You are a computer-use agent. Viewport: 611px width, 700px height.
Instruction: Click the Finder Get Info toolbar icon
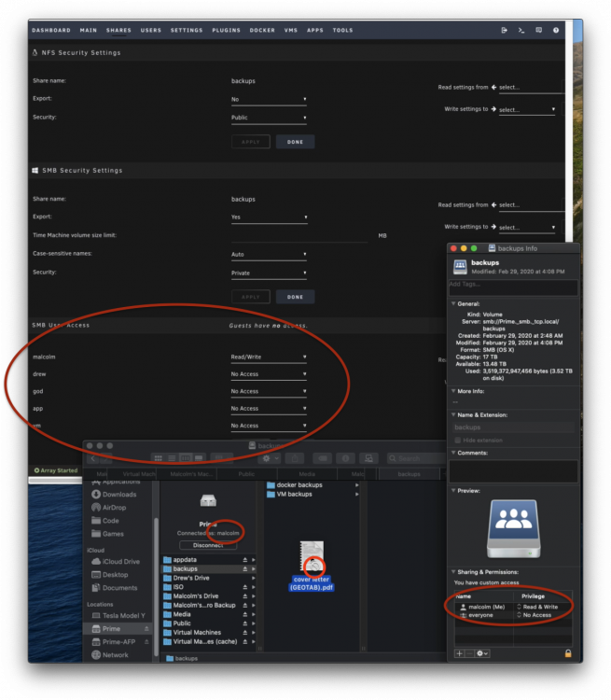click(345, 458)
